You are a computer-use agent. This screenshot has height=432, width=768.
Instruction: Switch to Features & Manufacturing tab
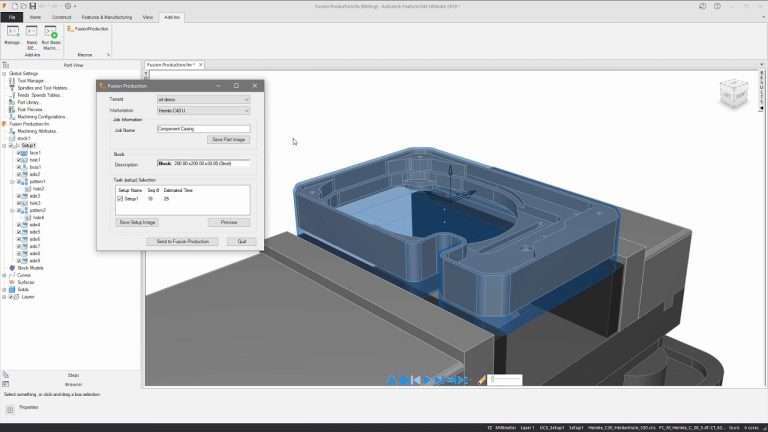[x=107, y=17]
